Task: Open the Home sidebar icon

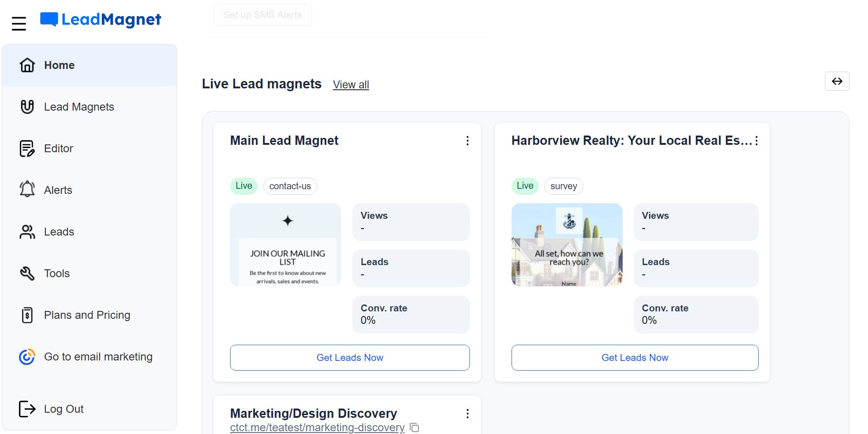Action: coord(27,65)
